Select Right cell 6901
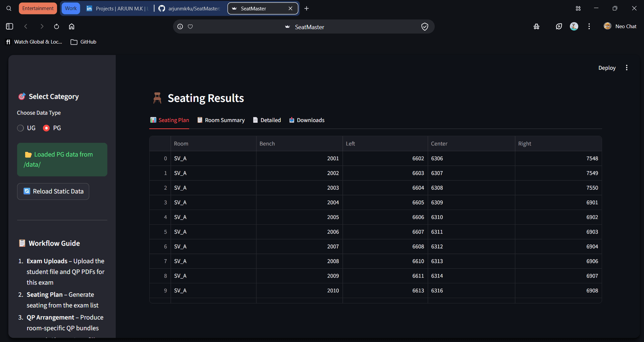The width and height of the screenshot is (644, 342). point(558,203)
